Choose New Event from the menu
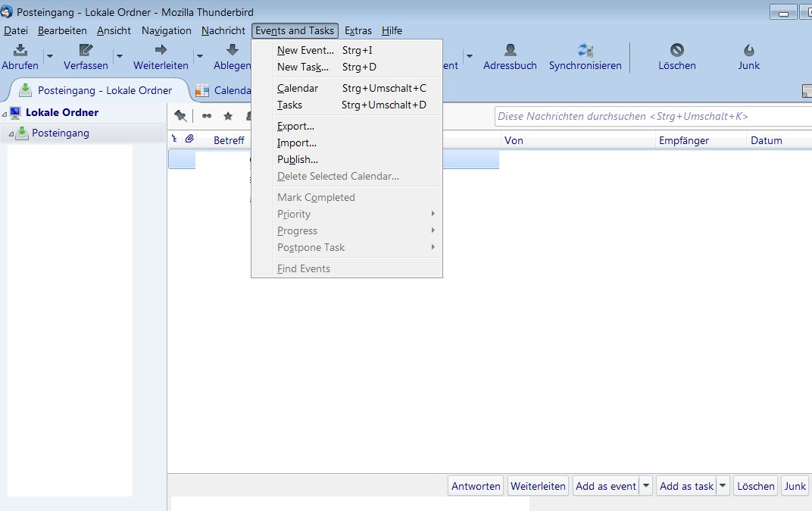 (x=305, y=50)
